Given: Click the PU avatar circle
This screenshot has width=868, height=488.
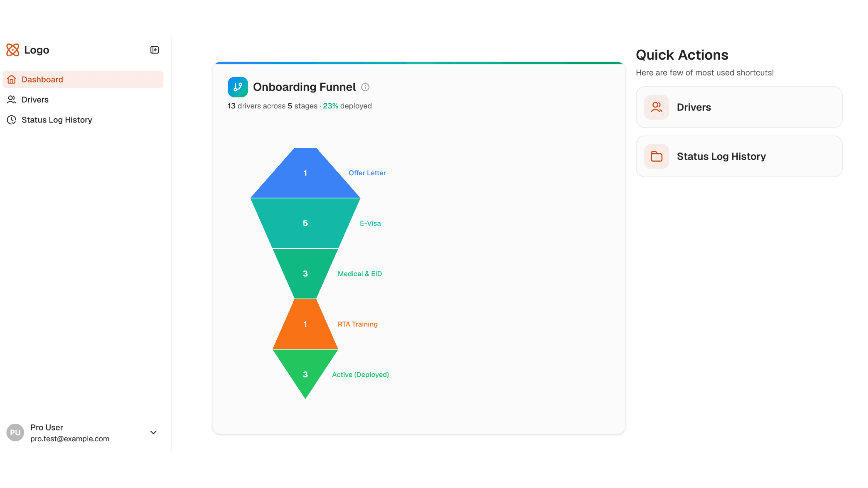Looking at the screenshot, I should tap(15, 433).
